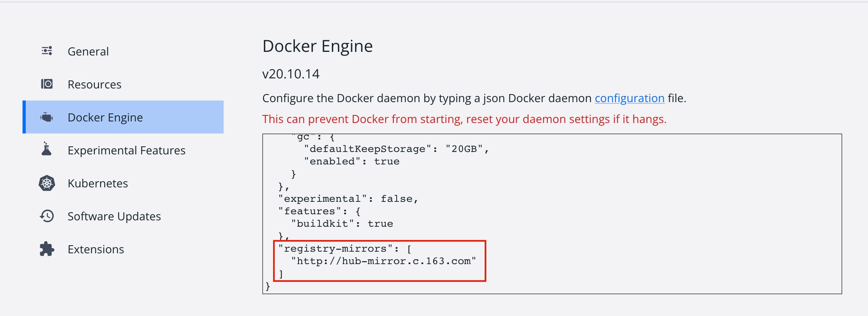Open the Extensions settings label
Viewport: 868px width, 316px height.
click(96, 249)
